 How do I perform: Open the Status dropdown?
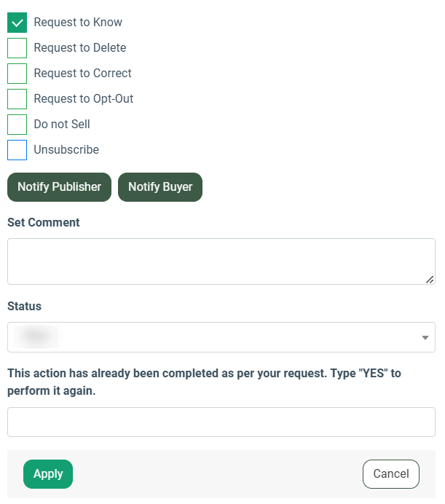tap(221, 337)
